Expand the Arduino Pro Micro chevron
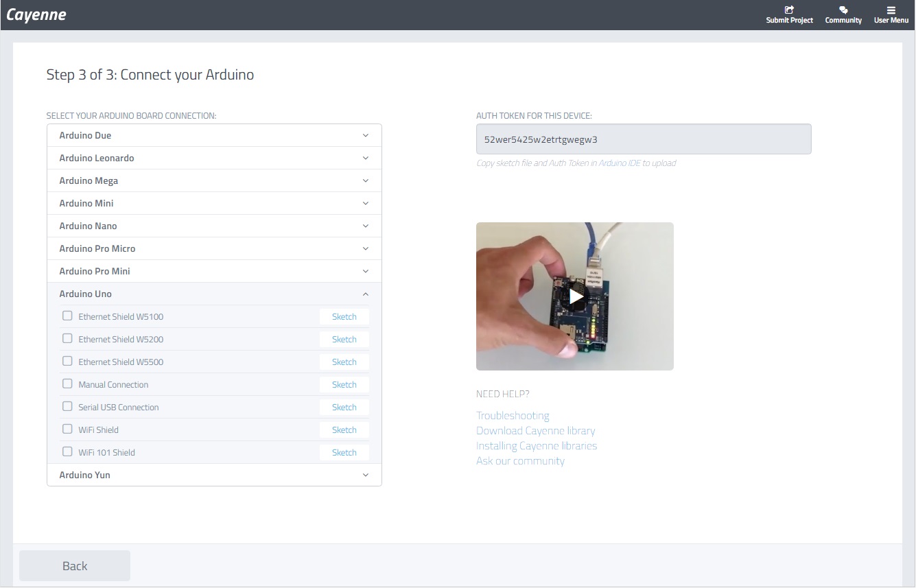This screenshot has width=916, height=588. click(x=366, y=248)
